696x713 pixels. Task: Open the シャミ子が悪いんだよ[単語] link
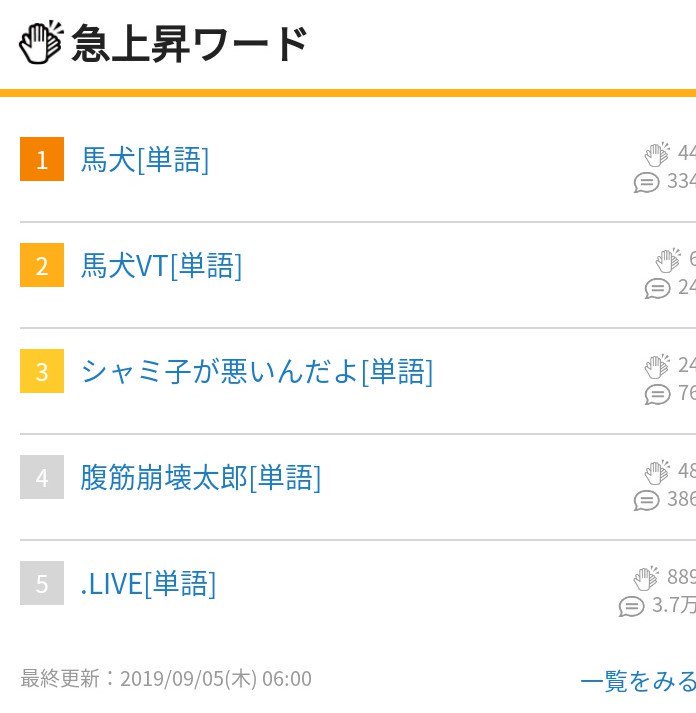click(x=257, y=372)
